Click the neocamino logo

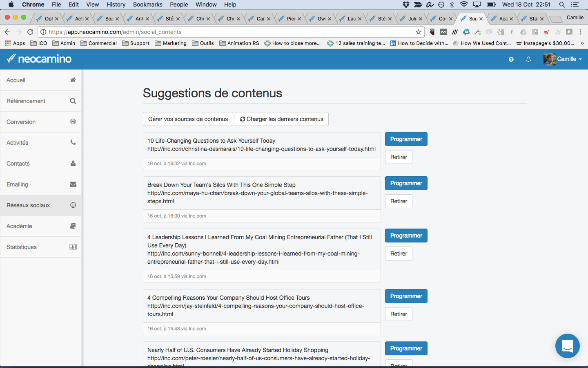[x=39, y=59]
